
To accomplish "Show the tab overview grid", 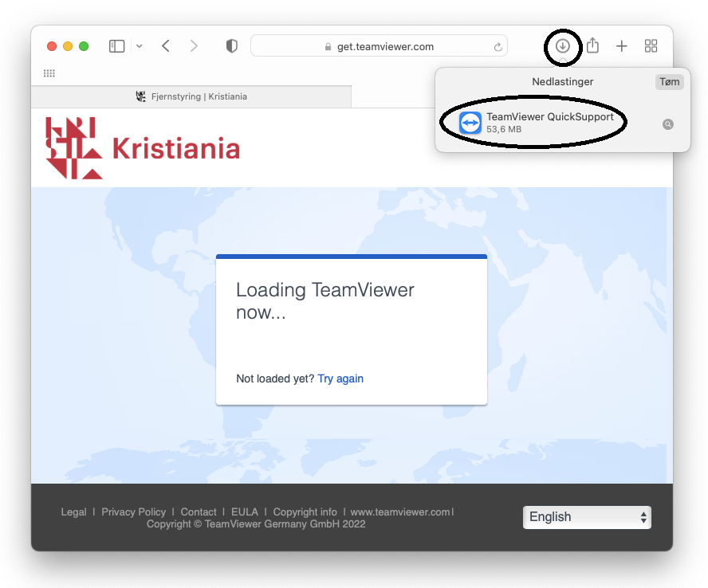I will (651, 46).
